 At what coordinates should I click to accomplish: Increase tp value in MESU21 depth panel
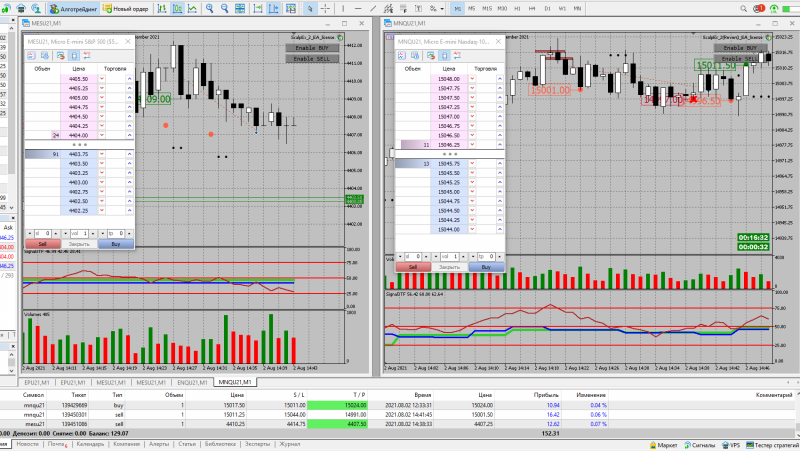[x=130, y=234]
